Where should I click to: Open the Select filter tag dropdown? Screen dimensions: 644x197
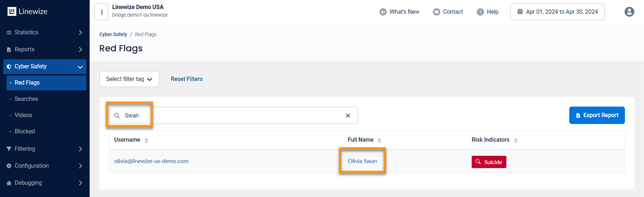click(129, 79)
